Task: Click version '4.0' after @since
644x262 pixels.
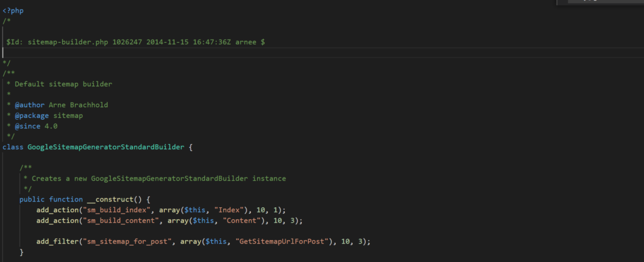Action: pyautogui.click(x=51, y=126)
